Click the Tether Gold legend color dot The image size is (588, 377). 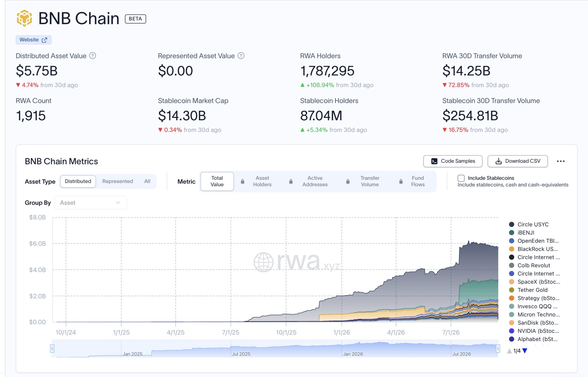pyautogui.click(x=512, y=290)
